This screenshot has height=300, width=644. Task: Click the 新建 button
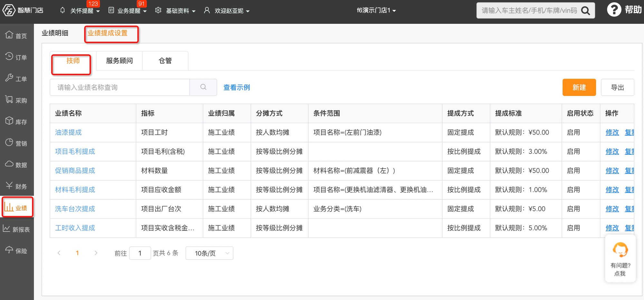tap(579, 87)
